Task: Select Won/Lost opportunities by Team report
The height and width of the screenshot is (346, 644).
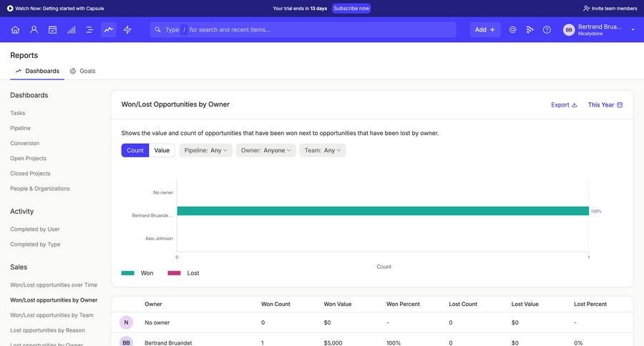Action: click(52, 315)
